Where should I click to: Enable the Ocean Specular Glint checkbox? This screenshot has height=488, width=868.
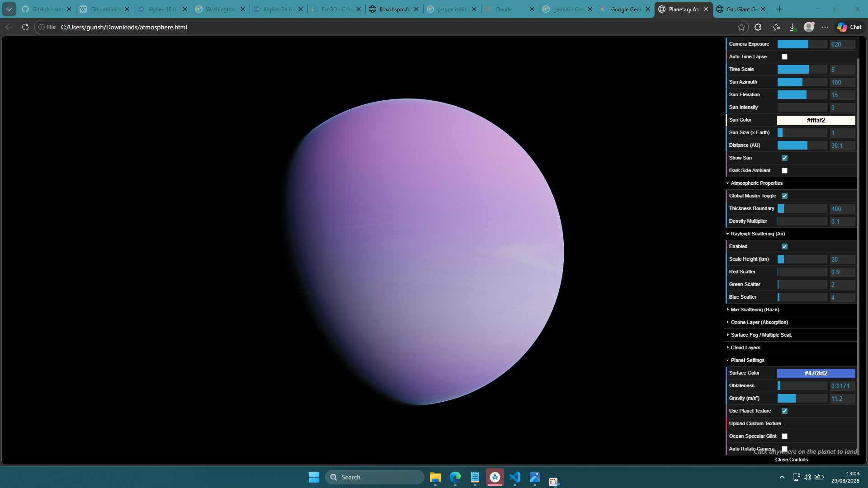pyautogui.click(x=784, y=436)
